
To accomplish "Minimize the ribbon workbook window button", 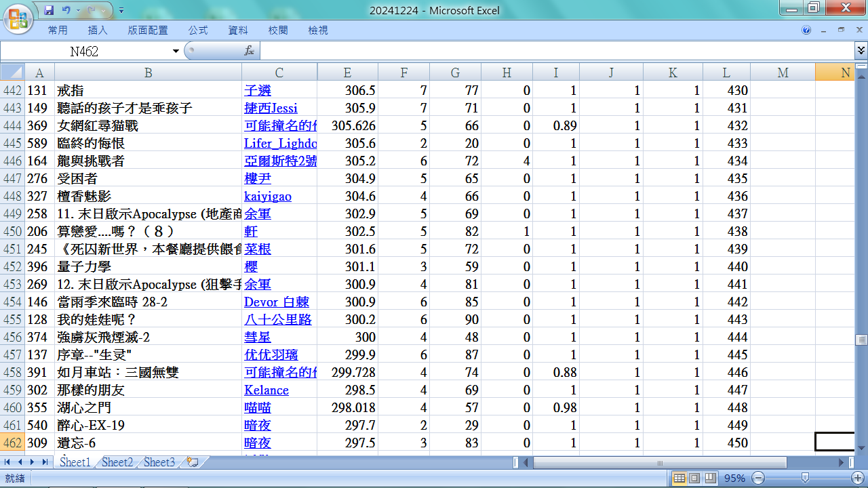I will [x=823, y=30].
